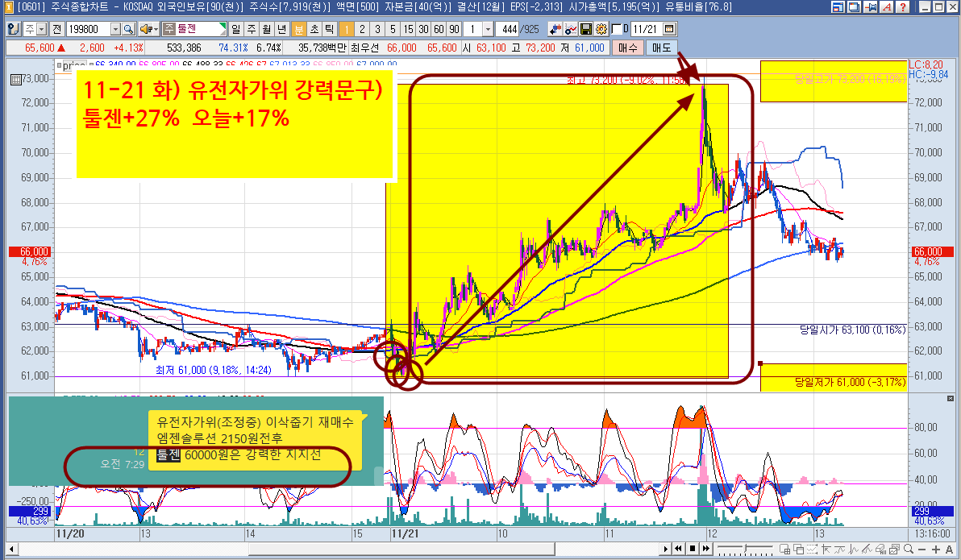Click the bottom overlapping windows icon
Viewport: 961px width, 560px height.
tap(799, 549)
